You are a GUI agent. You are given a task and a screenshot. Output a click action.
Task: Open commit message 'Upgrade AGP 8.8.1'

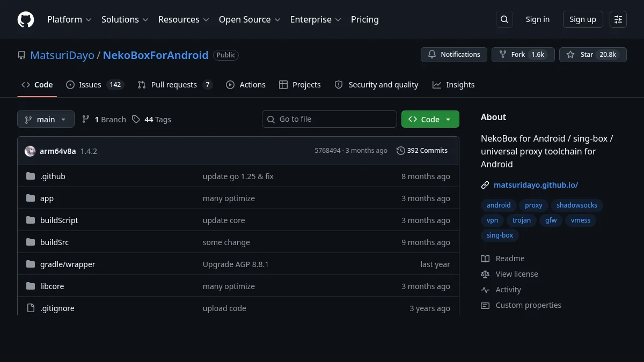pyautogui.click(x=236, y=264)
